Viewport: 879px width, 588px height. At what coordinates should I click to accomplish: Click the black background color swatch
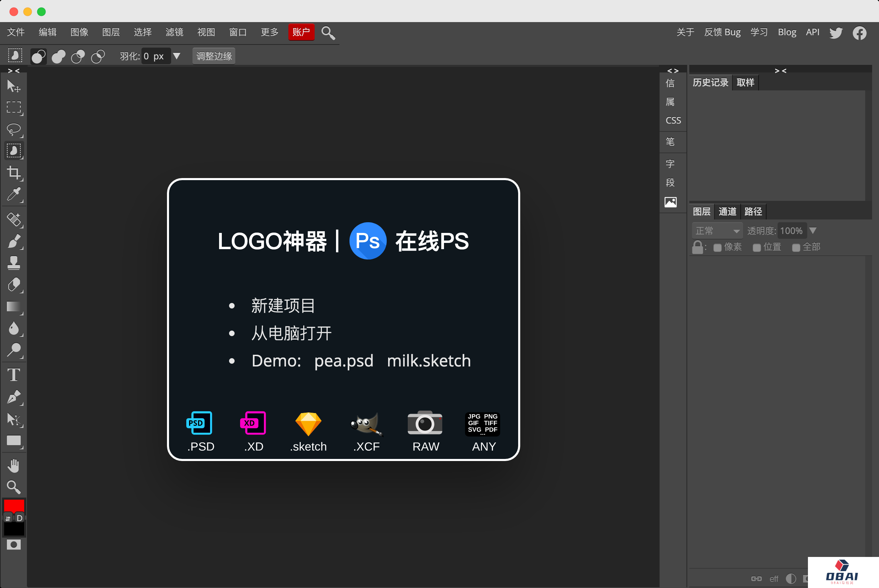tap(14, 529)
